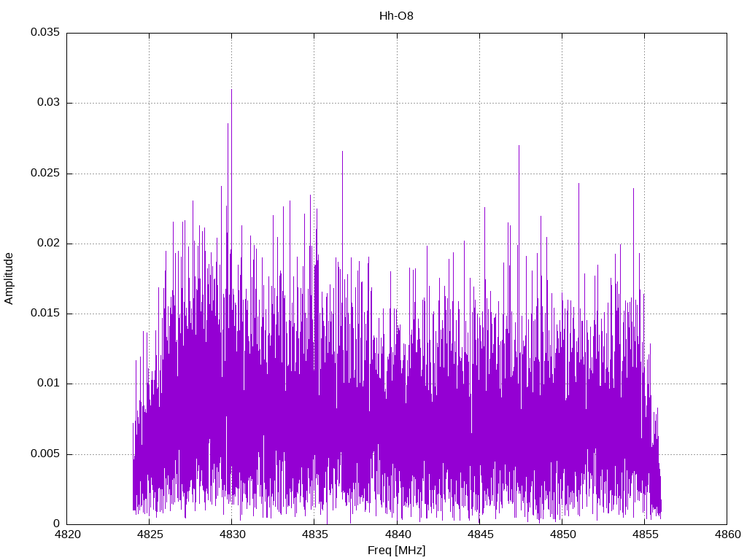Image resolution: width=747 pixels, height=560 pixels.
Task: Click the x-axis tick label 4835
Action: [315, 534]
